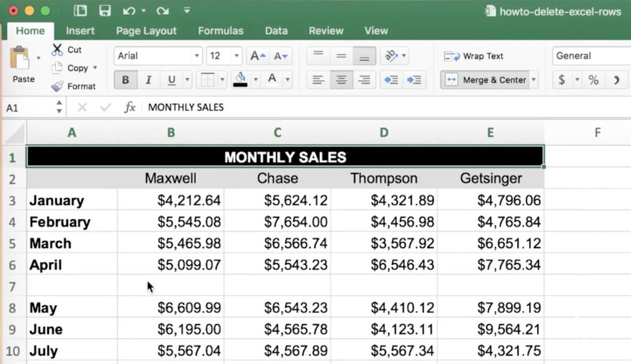Toggle Italic formatting button
The image size is (631, 364).
point(148,80)
